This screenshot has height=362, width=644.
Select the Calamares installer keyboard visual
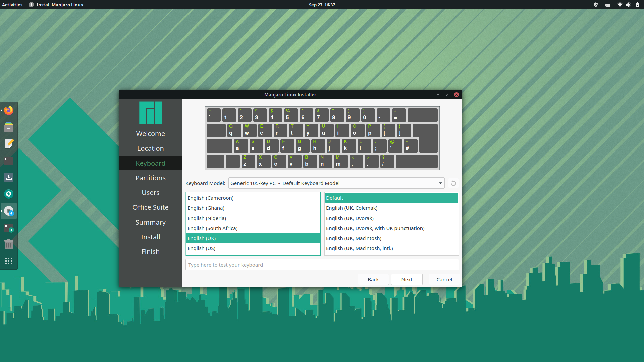[322, 138]
